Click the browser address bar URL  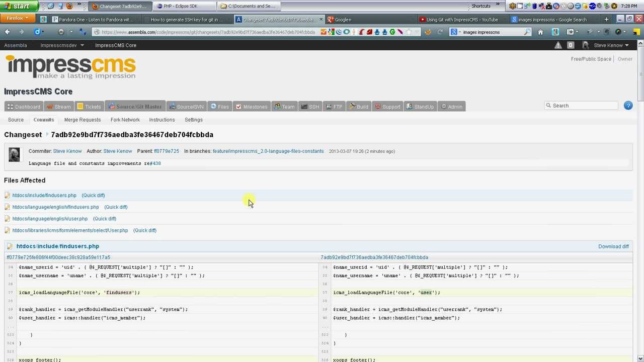[x=208, y=32]
